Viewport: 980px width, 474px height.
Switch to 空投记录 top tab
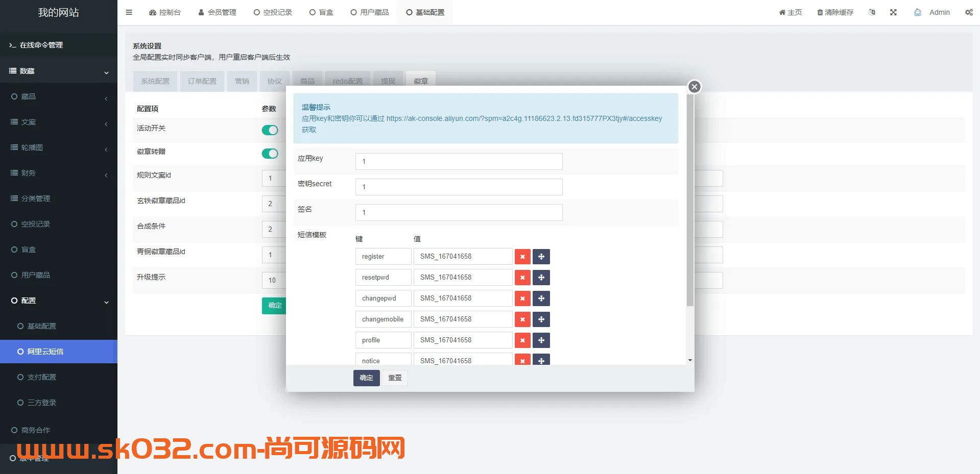click(x=273, y=12)
